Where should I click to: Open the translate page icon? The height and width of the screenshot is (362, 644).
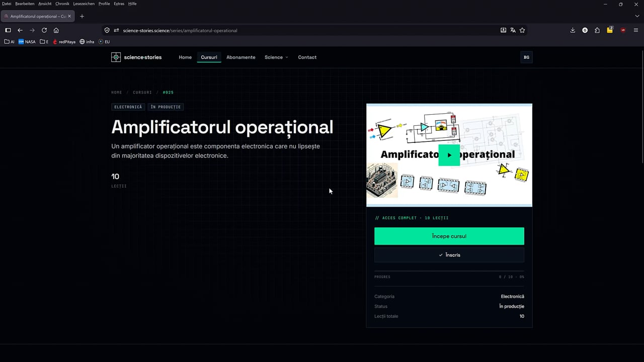[513, 30]
